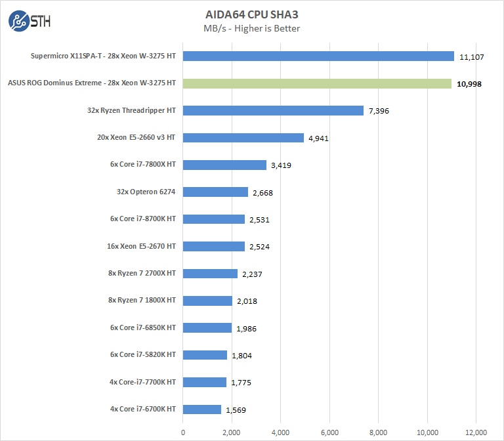Viewport: 504px width, 441px height.
Task: Click the 32x Ryzen Threadripper bar
Action: [x=273, y=110]
